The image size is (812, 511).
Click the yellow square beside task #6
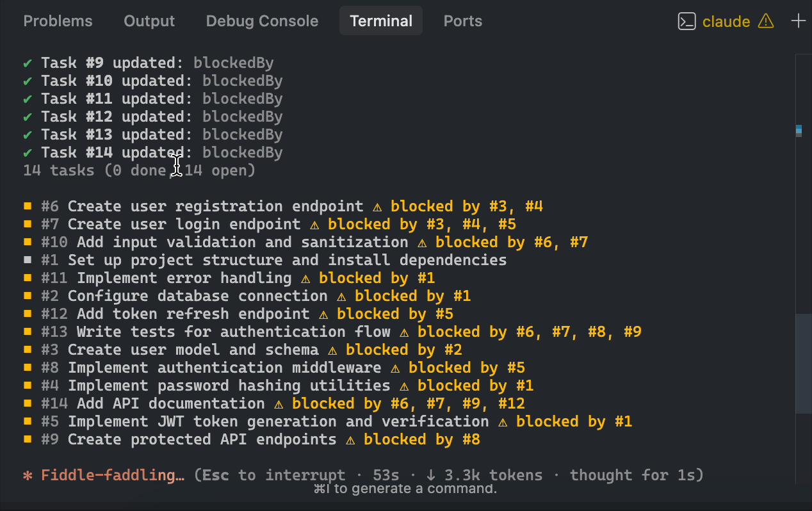[x=28, y=206]
